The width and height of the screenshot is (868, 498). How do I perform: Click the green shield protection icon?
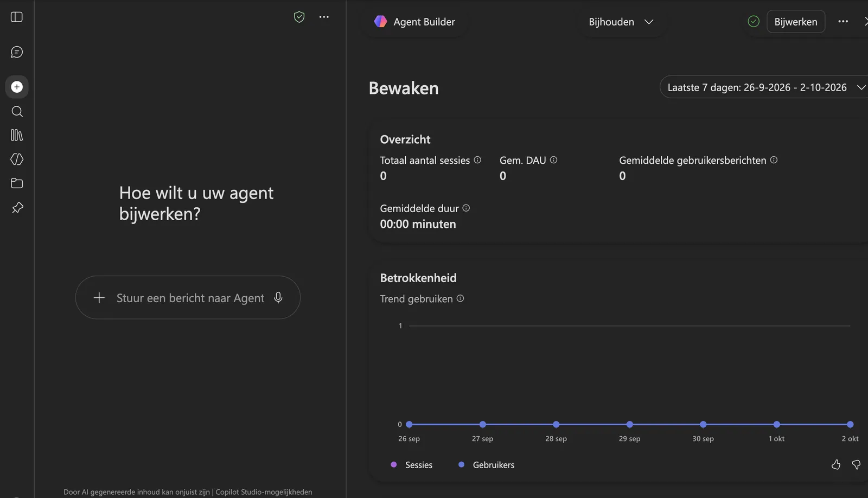[299, 17]
